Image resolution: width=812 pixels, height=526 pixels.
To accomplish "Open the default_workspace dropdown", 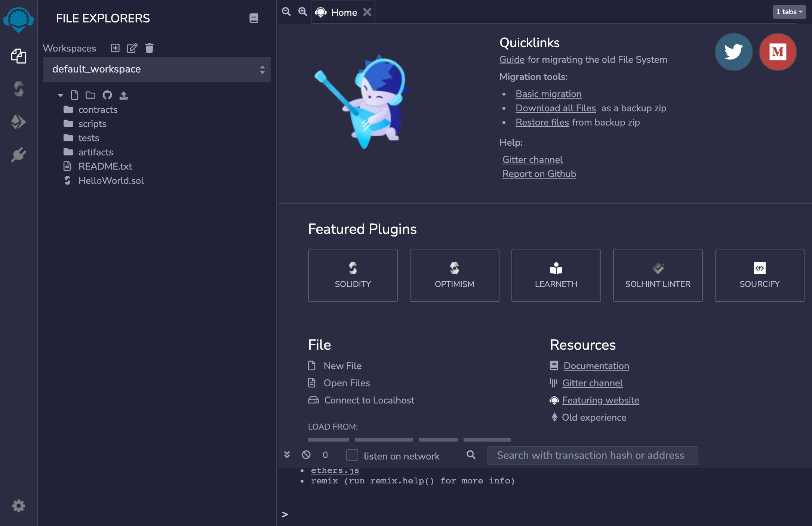I will pos(157,69).
